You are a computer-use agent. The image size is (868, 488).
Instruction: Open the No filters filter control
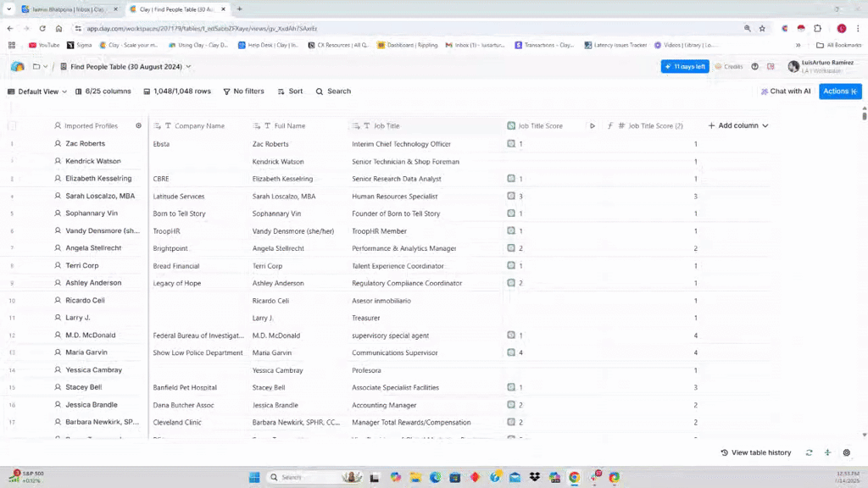(243, 91)
